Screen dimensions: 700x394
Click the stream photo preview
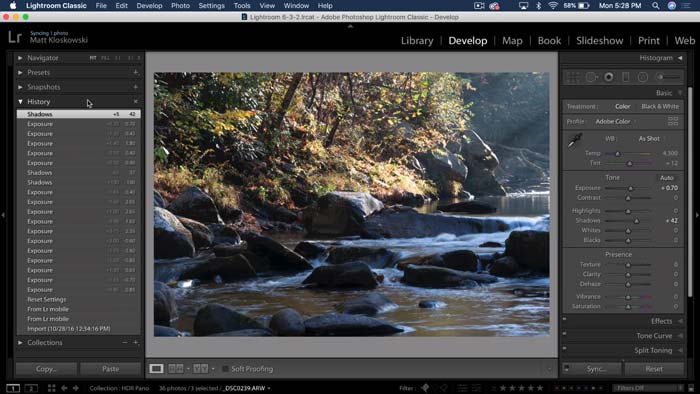pyautogui.click(x=352, y=204)
